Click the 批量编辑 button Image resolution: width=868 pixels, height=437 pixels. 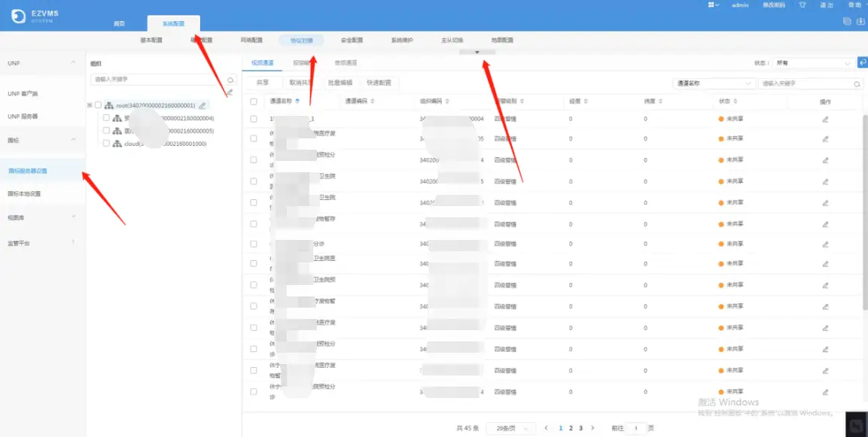(x=340, y=83)
